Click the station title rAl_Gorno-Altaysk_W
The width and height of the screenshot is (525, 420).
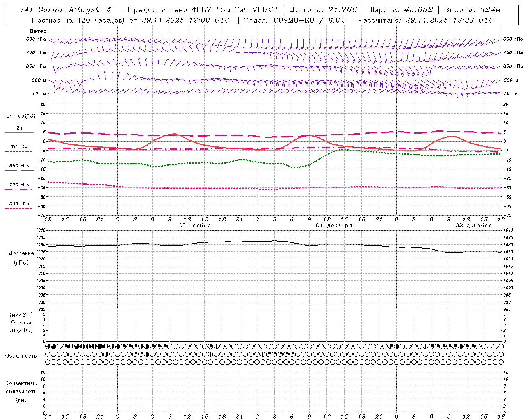[66, 10]
